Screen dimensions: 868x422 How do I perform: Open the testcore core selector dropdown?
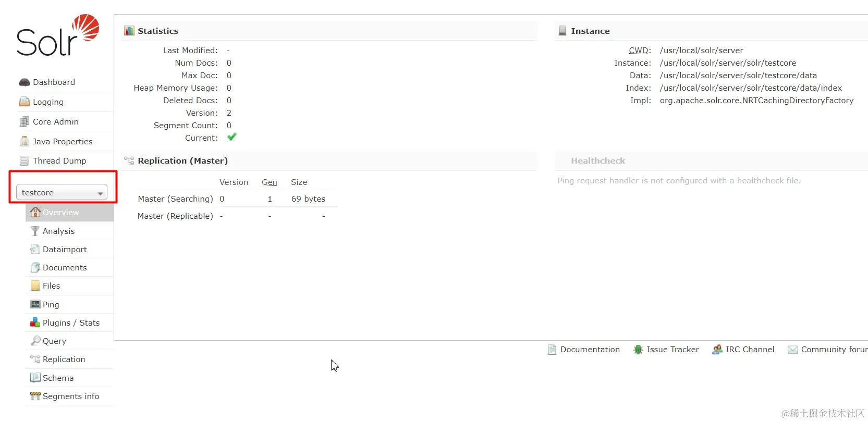coord(62,192)
